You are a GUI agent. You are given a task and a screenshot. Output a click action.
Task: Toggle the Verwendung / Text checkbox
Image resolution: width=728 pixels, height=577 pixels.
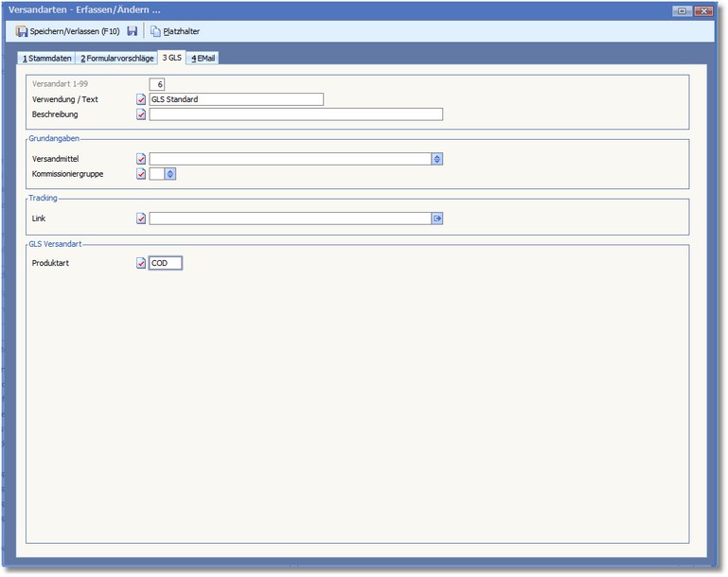point(142,99)
